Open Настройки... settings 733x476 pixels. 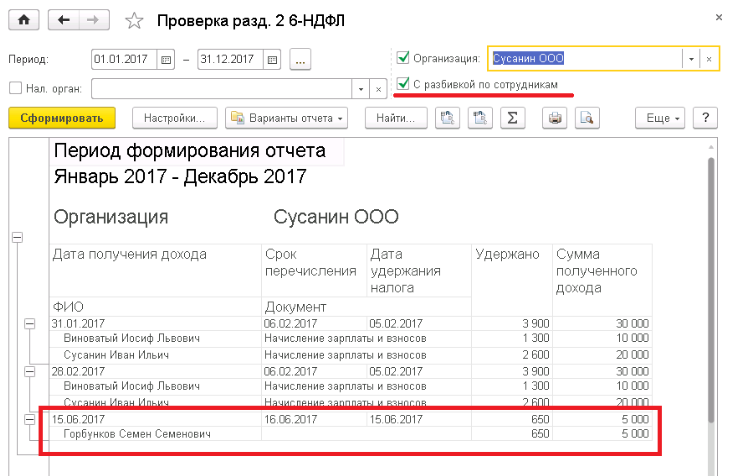click(x=174, y=118)
